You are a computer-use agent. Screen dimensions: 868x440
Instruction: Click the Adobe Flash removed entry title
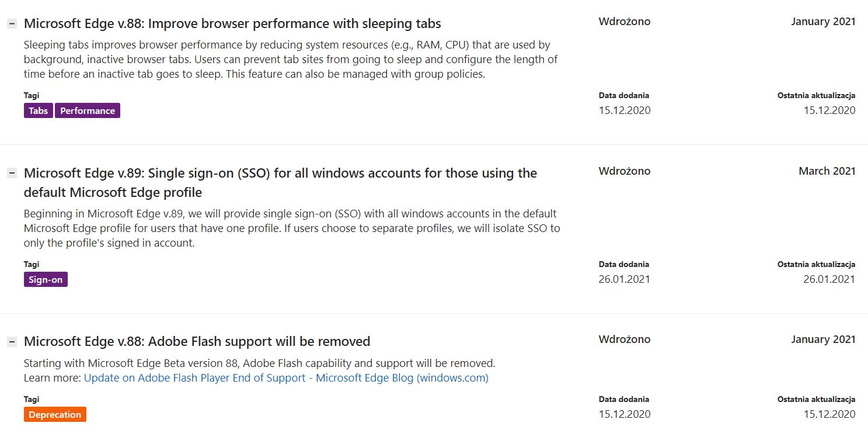pyautogui.click(x=197, y=341)
